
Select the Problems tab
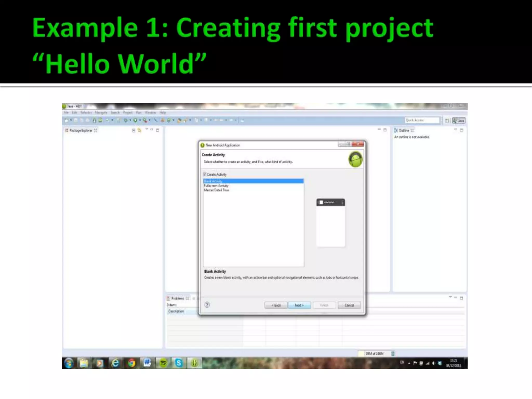[178, 298]
